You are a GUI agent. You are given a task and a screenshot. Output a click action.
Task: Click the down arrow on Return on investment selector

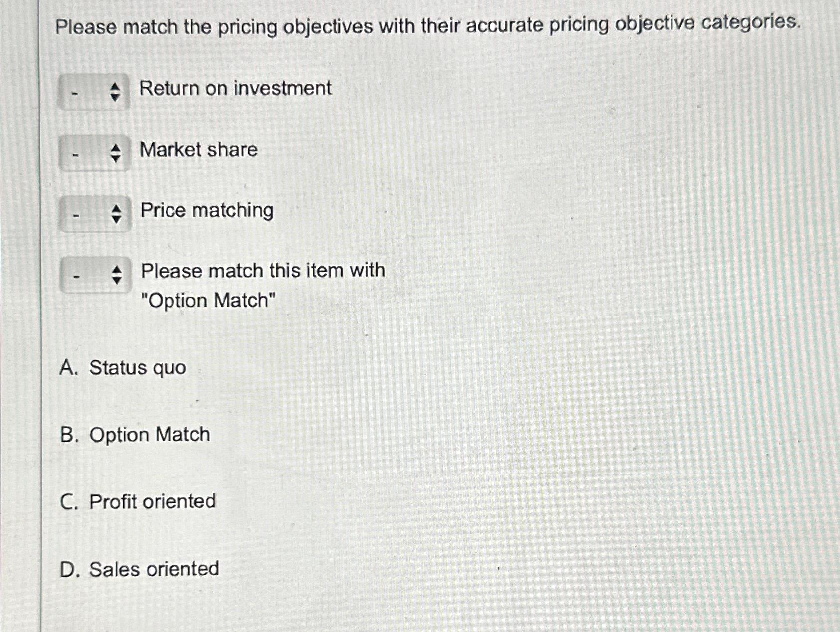tap(115, 97)
